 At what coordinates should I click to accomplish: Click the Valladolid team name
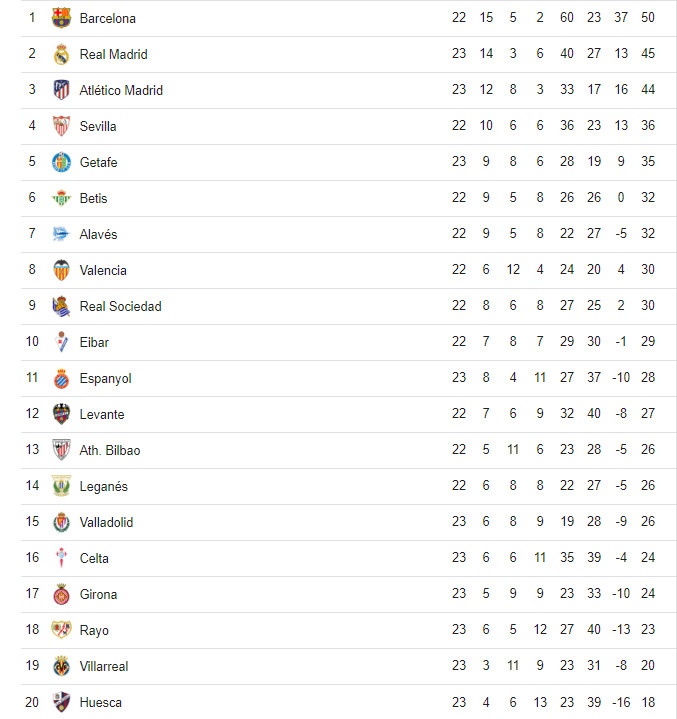(106, 522)
